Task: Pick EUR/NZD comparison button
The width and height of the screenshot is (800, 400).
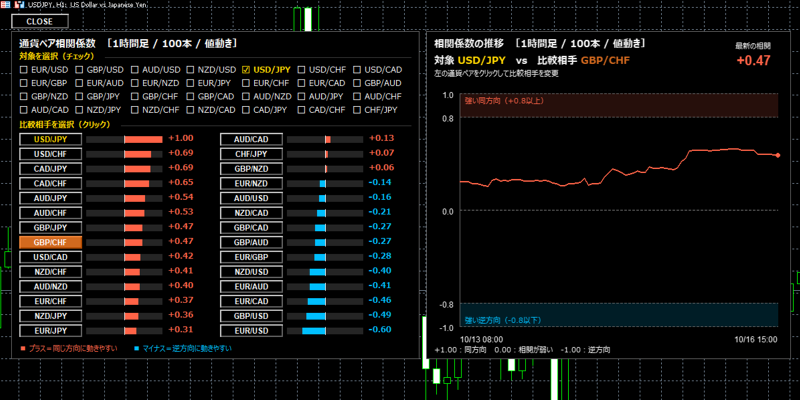Action: [252, 184]
